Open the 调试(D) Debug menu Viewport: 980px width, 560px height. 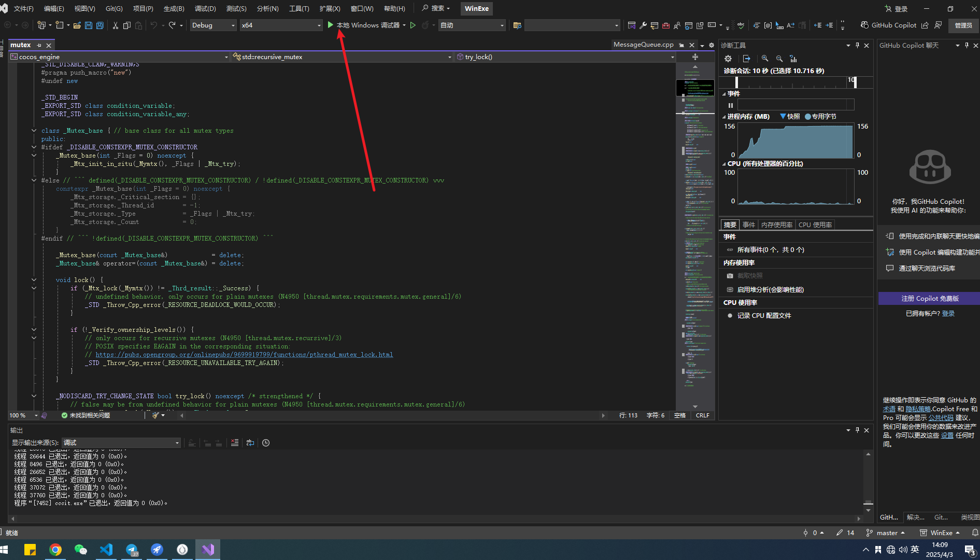[205, 9]
